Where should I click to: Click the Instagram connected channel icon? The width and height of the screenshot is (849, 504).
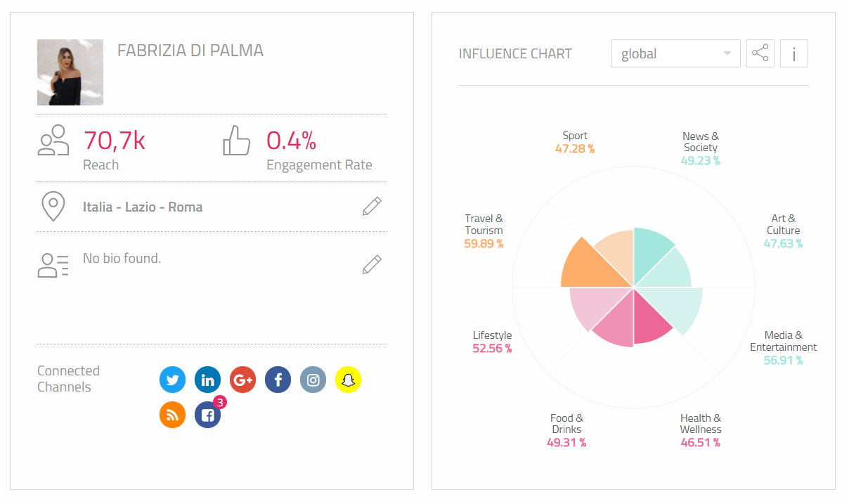click(313, 380)
